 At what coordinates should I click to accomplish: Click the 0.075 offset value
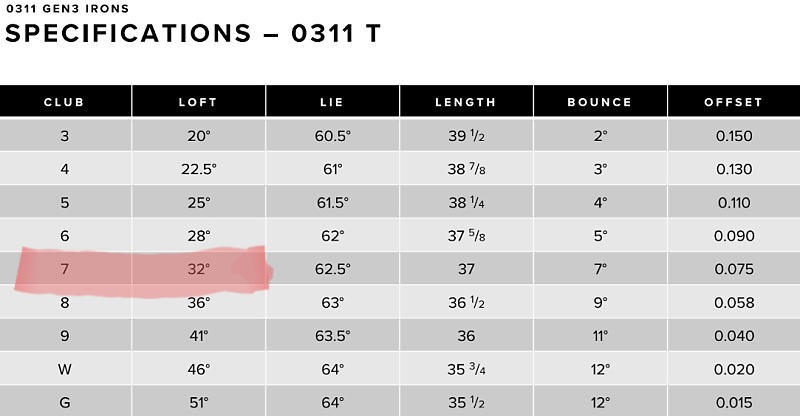tap(733, 269)
